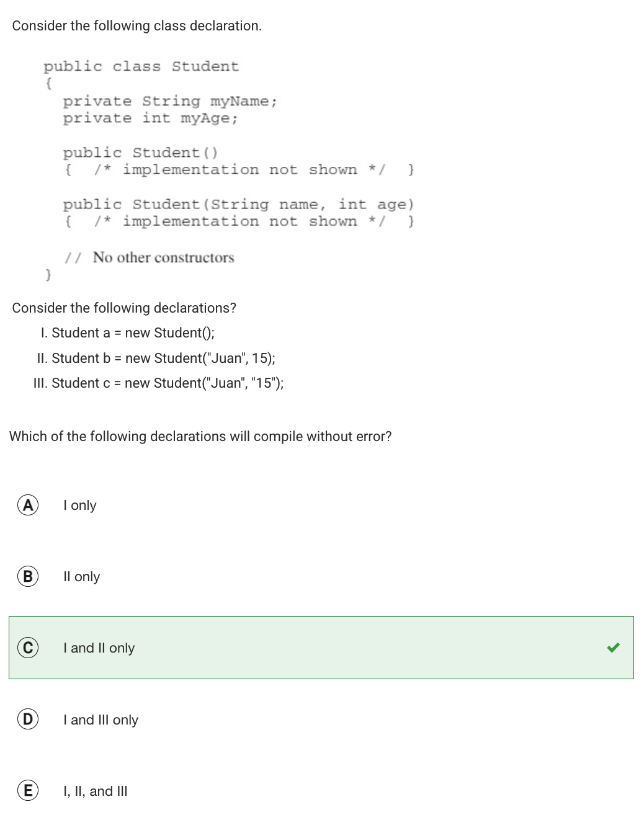This screenshot has width=644, height=825.
Task: Click declaration II. Student b line
Action: 156,359
